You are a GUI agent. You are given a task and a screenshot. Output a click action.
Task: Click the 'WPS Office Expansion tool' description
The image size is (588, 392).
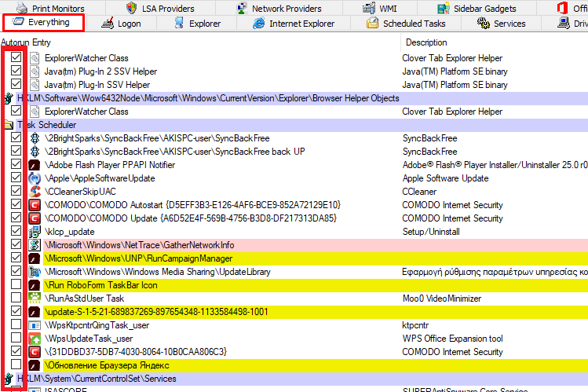[453, 339]
